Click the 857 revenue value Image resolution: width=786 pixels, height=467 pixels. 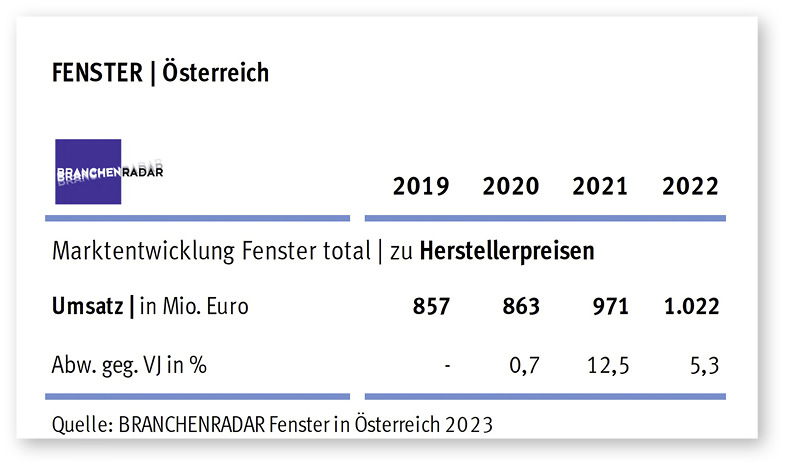[x=431, y=307]
